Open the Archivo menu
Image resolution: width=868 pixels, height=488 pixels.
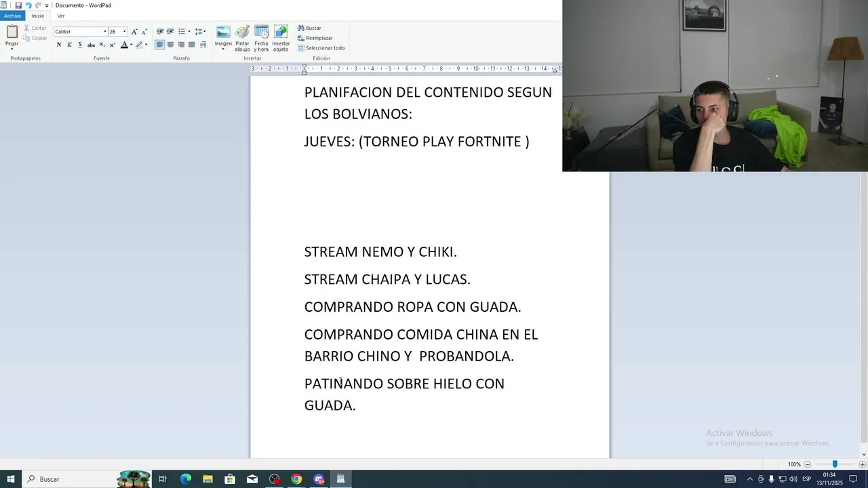[x=12, y=16]
